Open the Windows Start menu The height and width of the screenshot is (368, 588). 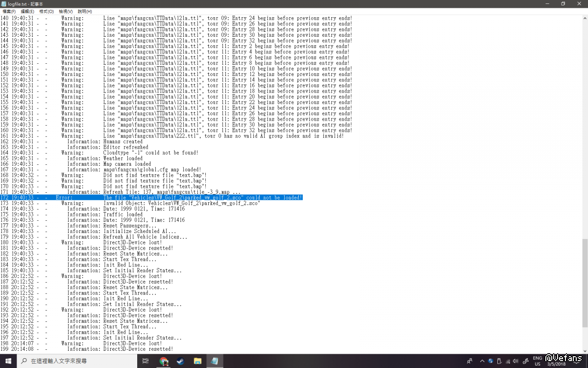[8, 361]
